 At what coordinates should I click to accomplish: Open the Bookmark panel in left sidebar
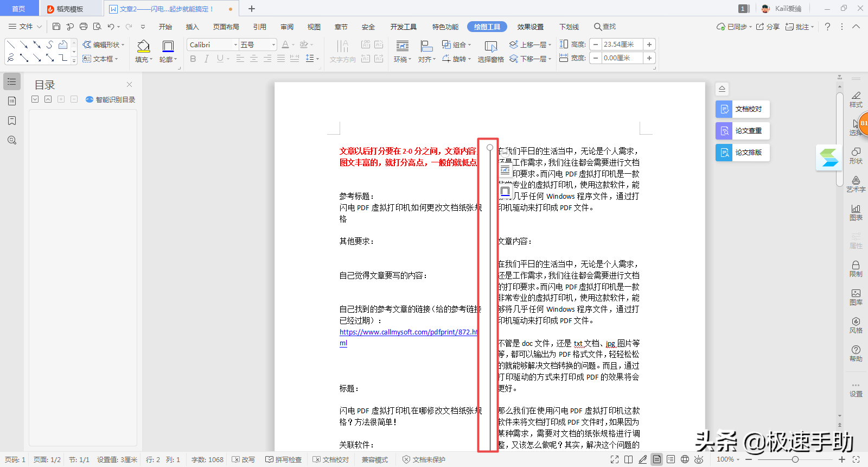[x=12, y=121]
